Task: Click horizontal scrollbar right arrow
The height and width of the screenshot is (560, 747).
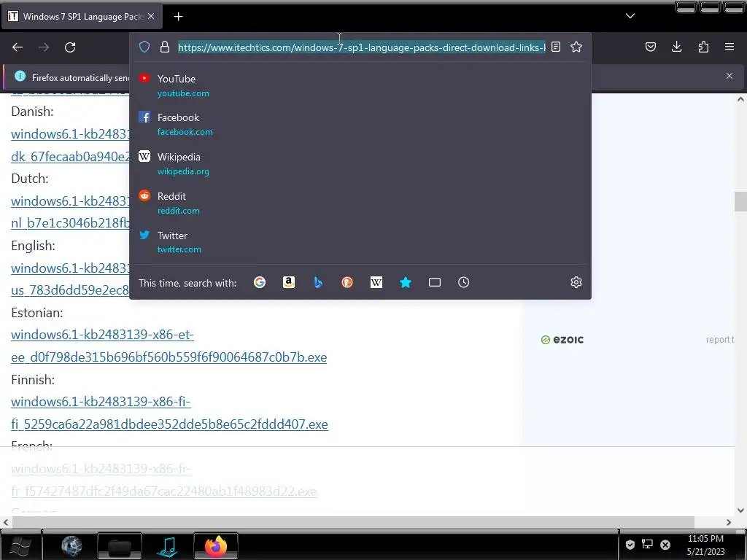Action: 729,522
